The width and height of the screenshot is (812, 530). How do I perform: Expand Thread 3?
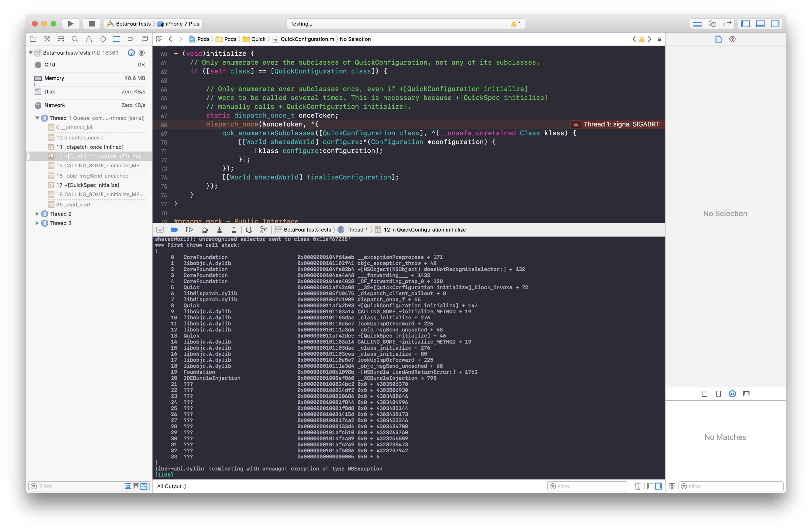37,223
